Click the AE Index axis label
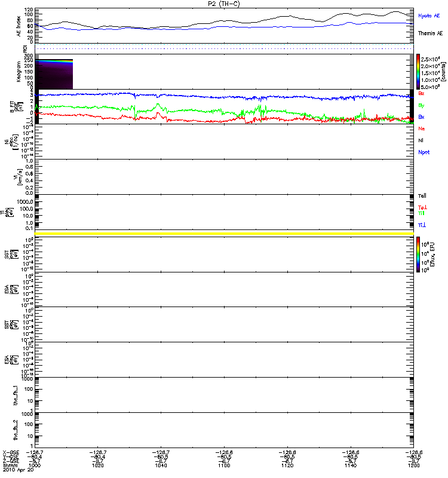 coord(19,26)
